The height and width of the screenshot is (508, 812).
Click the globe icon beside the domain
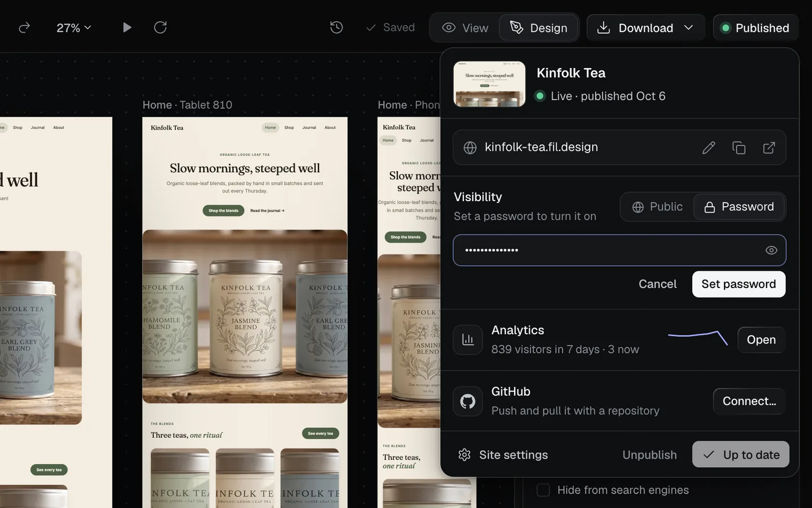(x=470, y=147)
